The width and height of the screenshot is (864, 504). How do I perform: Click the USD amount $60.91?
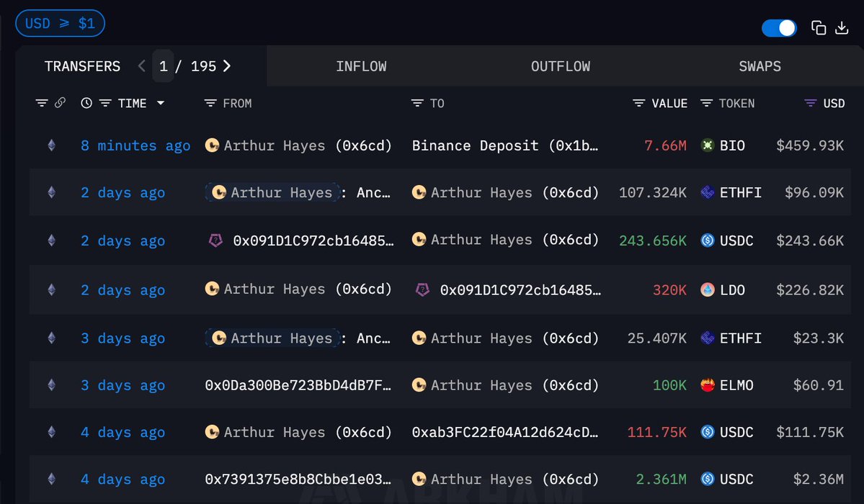(819, 385)
